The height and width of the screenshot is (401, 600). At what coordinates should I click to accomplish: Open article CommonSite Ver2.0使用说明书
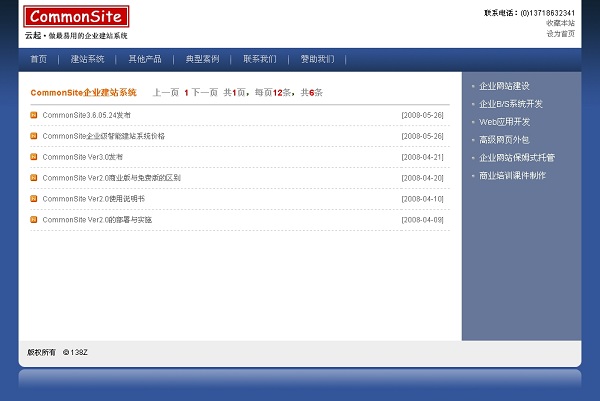click(x=94, y=199)
